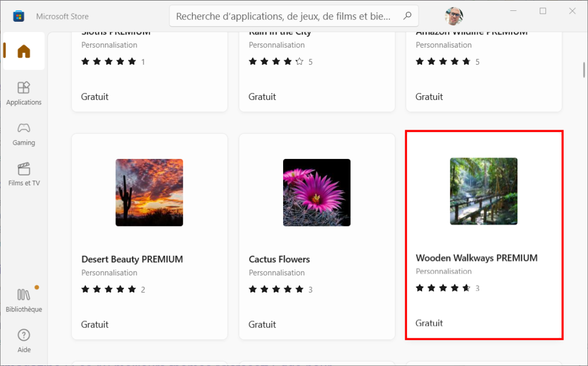
Task: Click Gratuit on the Rain in the City card
Action: 262,96
